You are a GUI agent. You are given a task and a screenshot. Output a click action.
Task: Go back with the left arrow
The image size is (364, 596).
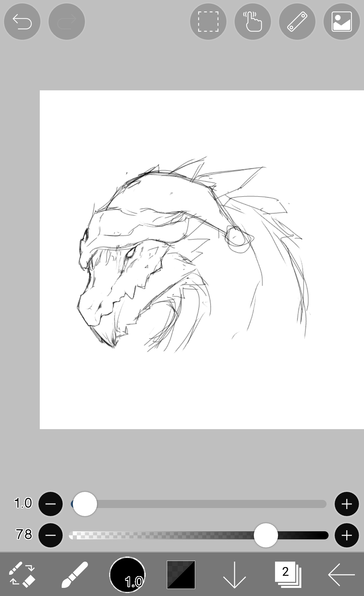pyautogui.click(x=341, y=575)
